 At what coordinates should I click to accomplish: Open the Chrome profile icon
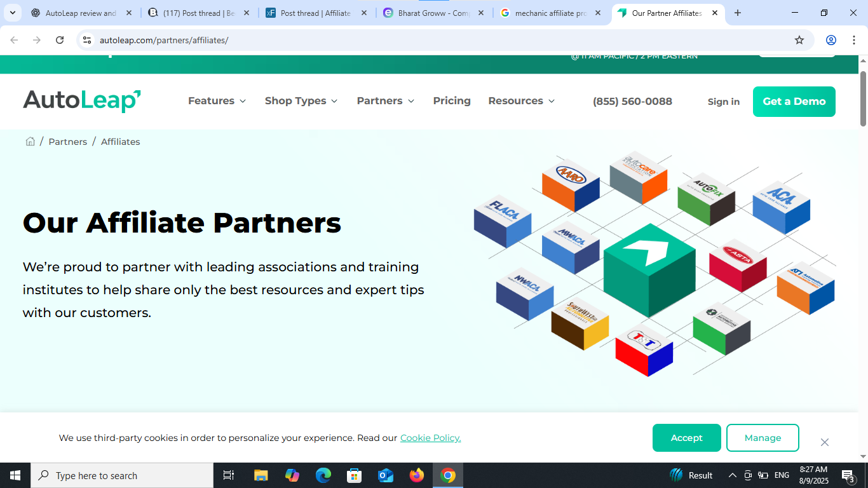click(x=831, y=40)
